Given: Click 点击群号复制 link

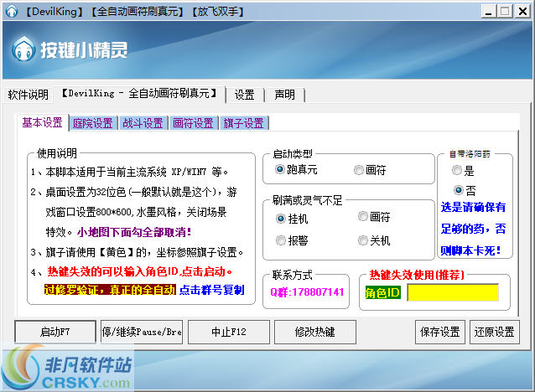Looking at the screenshot, I should coord(212,290).
